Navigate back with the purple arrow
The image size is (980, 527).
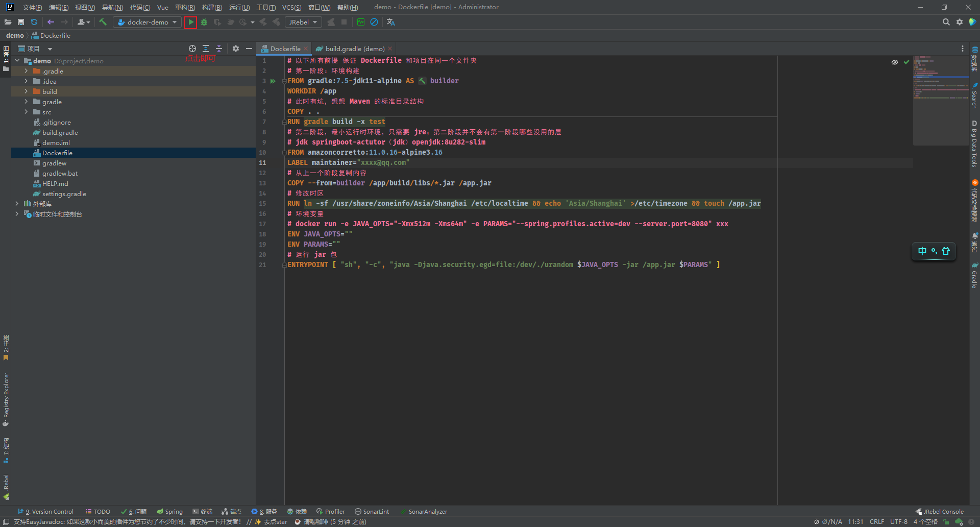(51, 22)
